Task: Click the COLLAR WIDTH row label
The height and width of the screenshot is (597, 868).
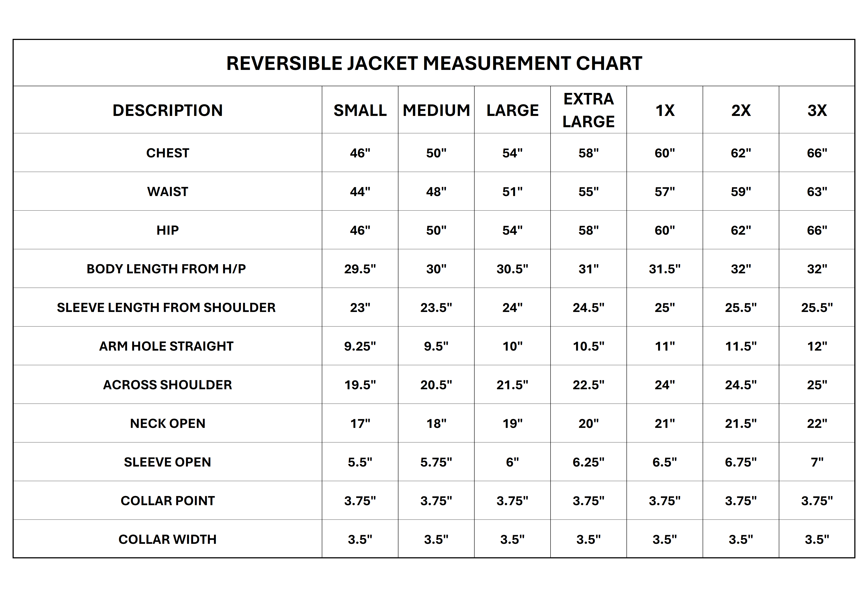Action: (168, 539)
